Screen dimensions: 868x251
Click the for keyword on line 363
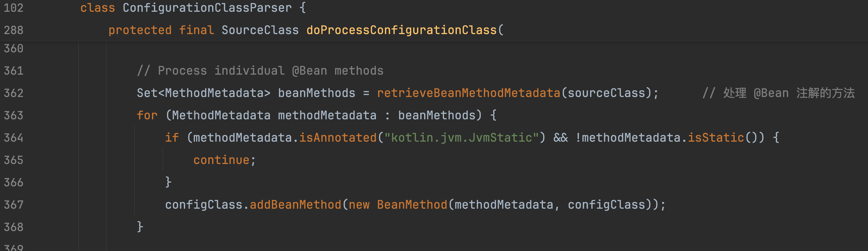point(147,116)
